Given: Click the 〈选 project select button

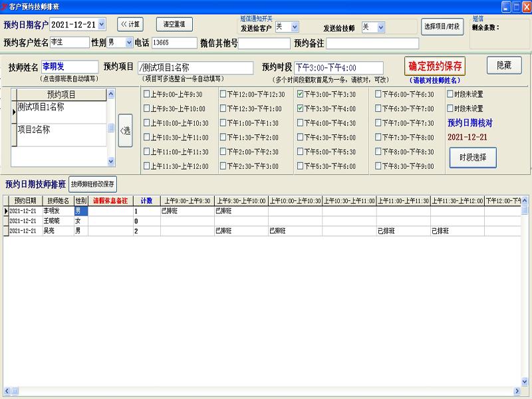Looking at the screenshot, I should click(x=125, y=130).
